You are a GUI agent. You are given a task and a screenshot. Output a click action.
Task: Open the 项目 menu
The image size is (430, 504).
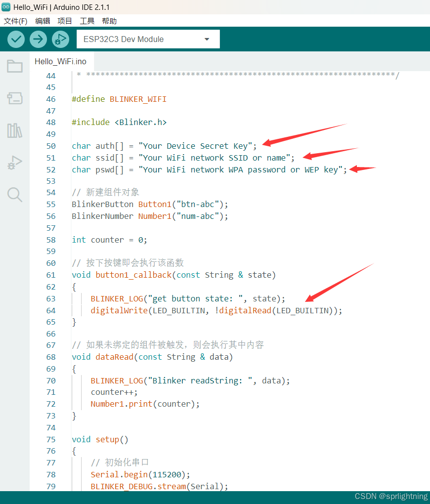tap(65, 21)
